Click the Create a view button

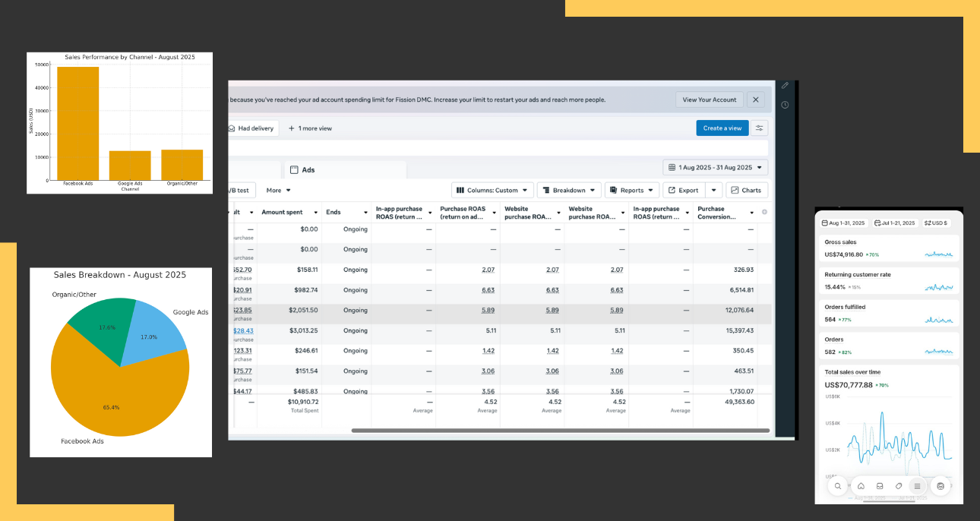(722, 128)
